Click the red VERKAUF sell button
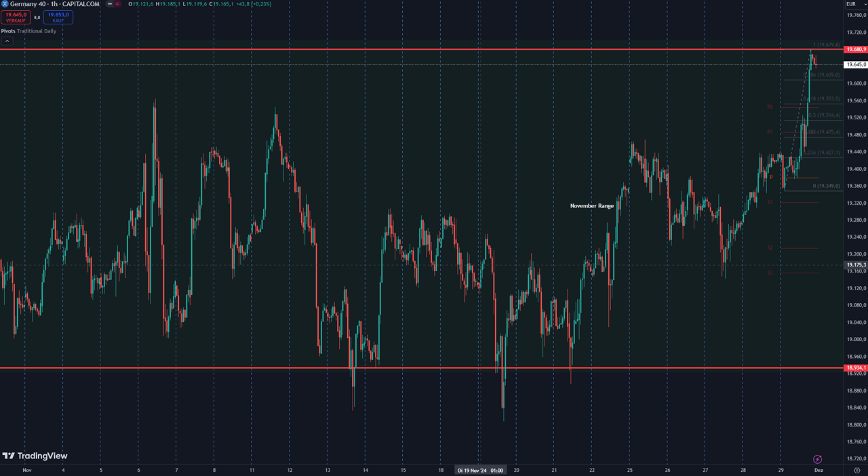 tap(16, 18)
